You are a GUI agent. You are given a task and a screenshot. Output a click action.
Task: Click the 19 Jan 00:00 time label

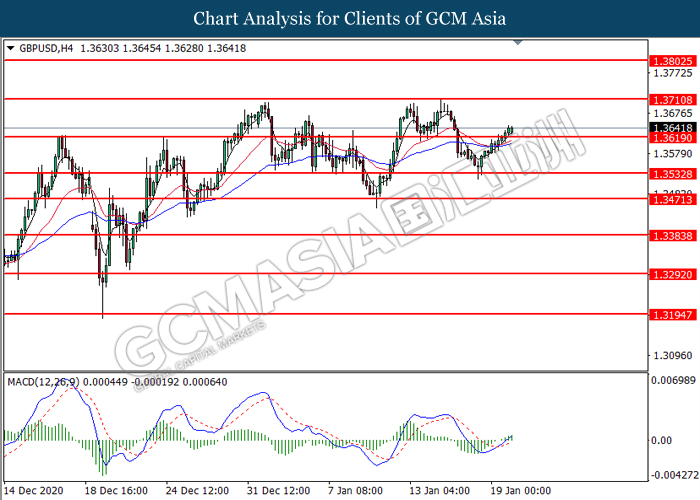(521, 491)
